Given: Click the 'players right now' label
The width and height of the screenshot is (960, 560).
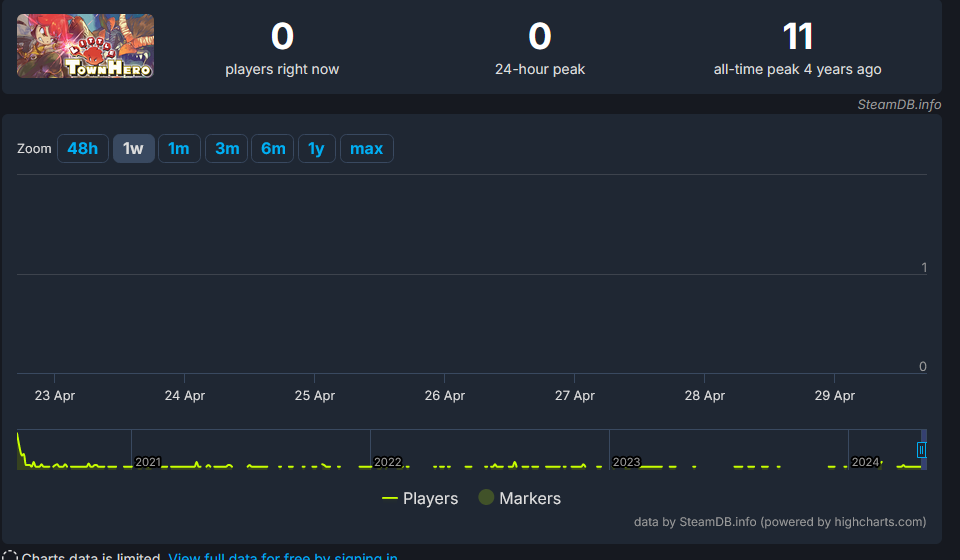Looking at the screenshot, I should click(x=282, y=69).
